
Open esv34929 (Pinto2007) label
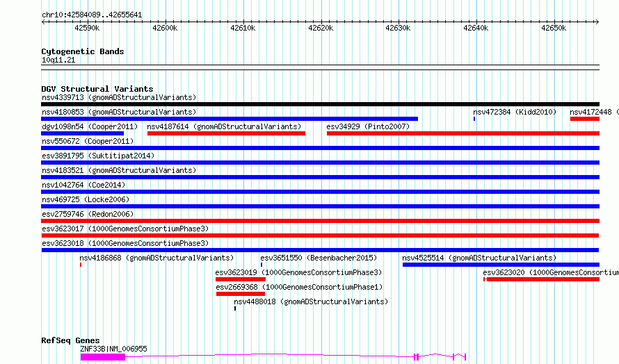pyautogui.click(x=368, y=126)
